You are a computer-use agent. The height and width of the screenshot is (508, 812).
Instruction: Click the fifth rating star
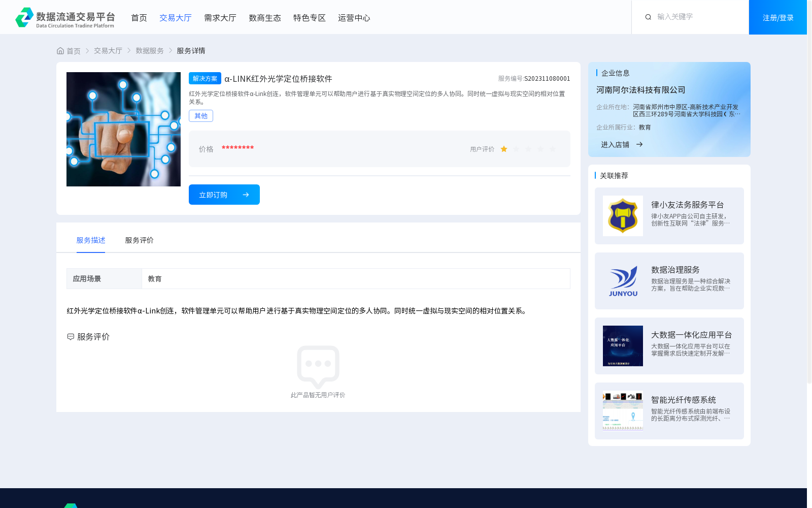[x=553, y=149]
